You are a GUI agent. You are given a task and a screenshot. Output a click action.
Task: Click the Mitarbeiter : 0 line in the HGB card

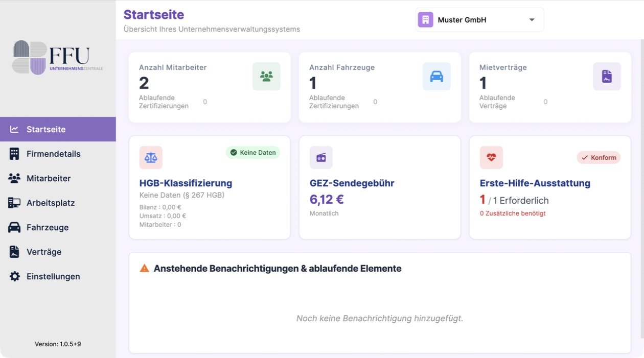coord(160,225)
